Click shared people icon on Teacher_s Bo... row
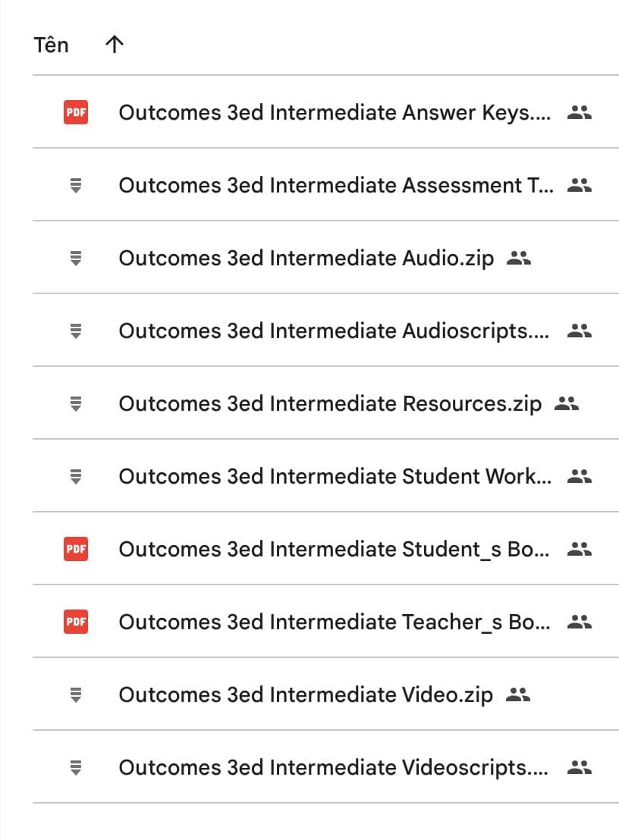Image resolution: width=619 pixels, height=840 pixels. [x=580, y=622]
